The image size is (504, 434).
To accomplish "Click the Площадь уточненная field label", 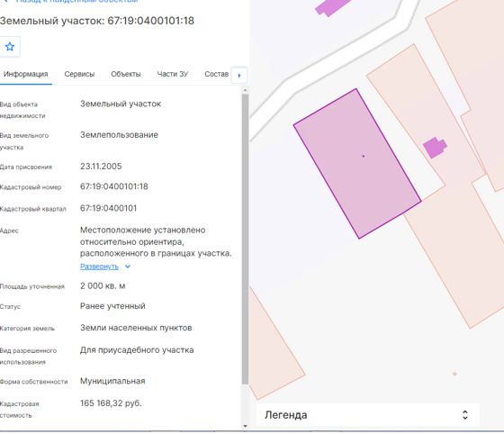I will pos(32,286).
